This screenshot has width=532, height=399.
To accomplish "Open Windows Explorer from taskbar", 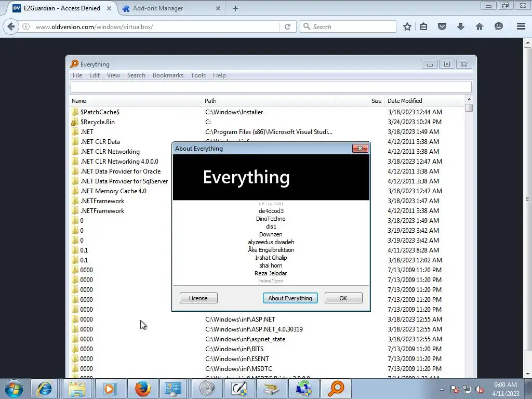I will [77, 389].
